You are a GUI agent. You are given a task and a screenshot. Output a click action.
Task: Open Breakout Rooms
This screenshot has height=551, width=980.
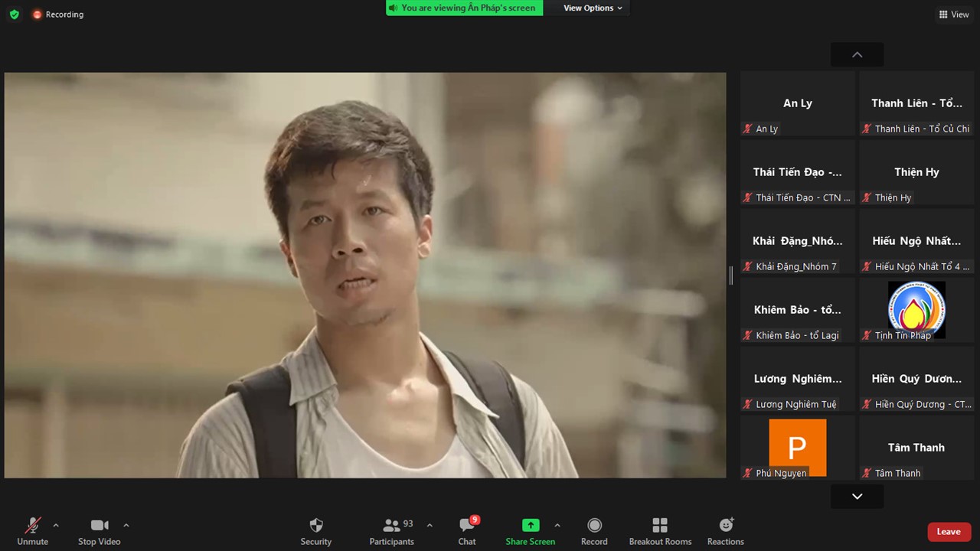click(660, 531)
